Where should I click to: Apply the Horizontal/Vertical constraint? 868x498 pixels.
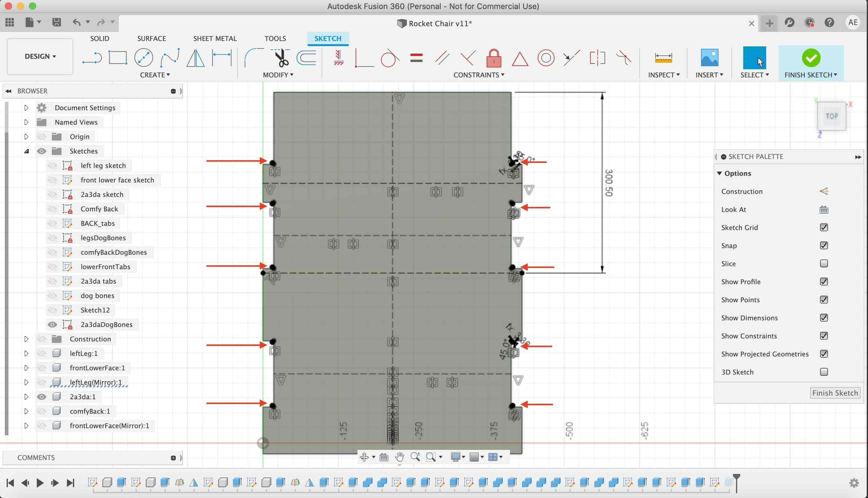338,58
